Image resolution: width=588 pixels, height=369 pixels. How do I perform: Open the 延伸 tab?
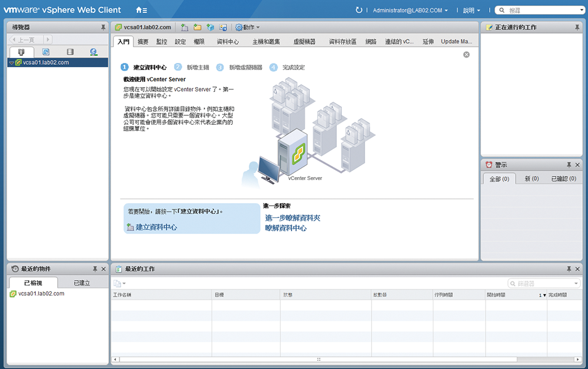[x=428, y=42]
